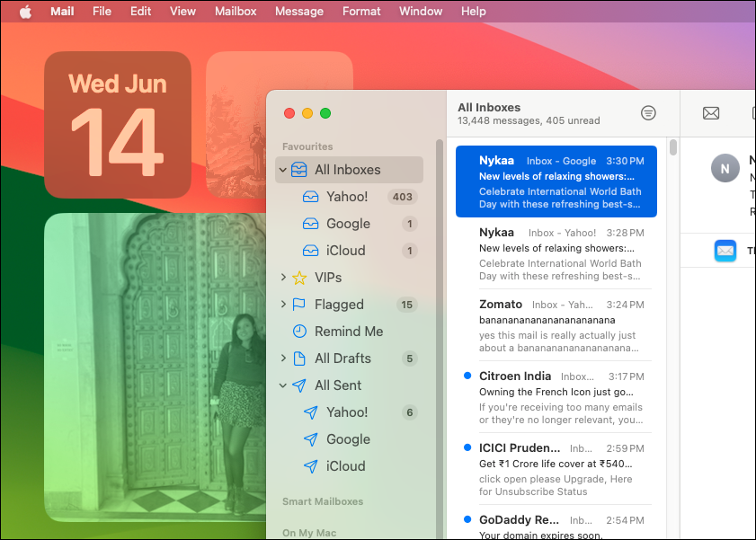Select the Flagged mailbox label
The height and width of the screenshot is (540, 756).
tap(339, 305)
